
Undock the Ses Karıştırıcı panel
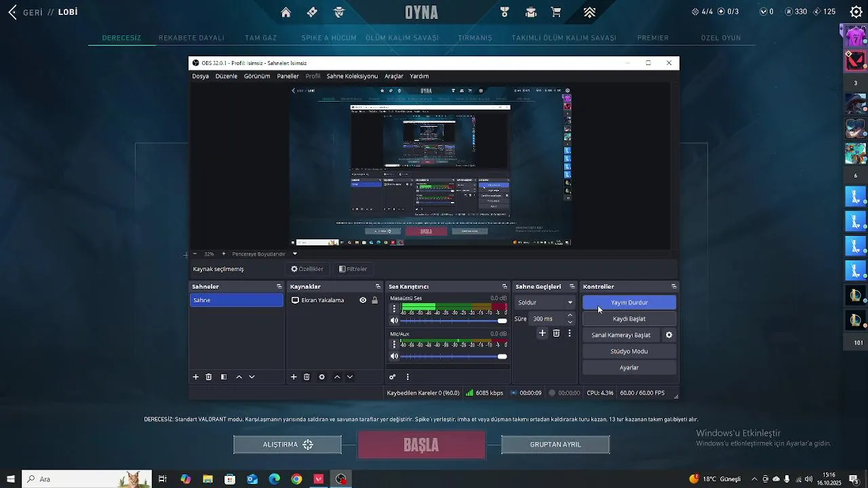(x=505, y=287)
